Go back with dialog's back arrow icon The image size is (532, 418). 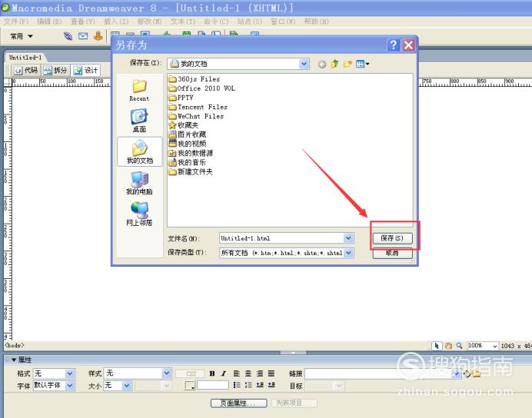322,64
